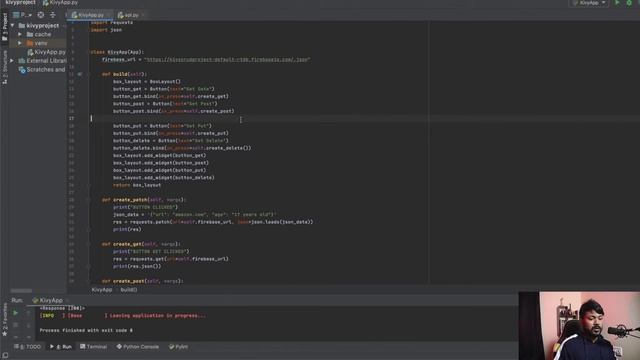Toggle the Project tool window side tab
The width and height of the screenshot is (640, 360).
pos(4,27)
